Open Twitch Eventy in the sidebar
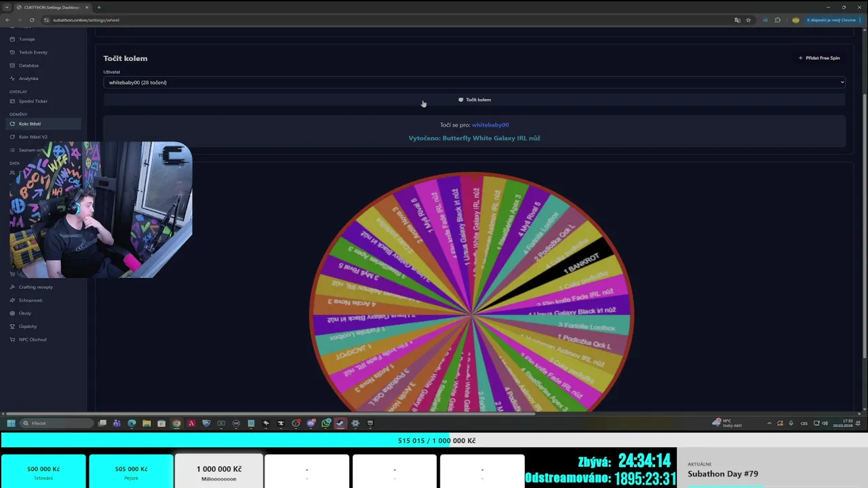 pos(43,52)
